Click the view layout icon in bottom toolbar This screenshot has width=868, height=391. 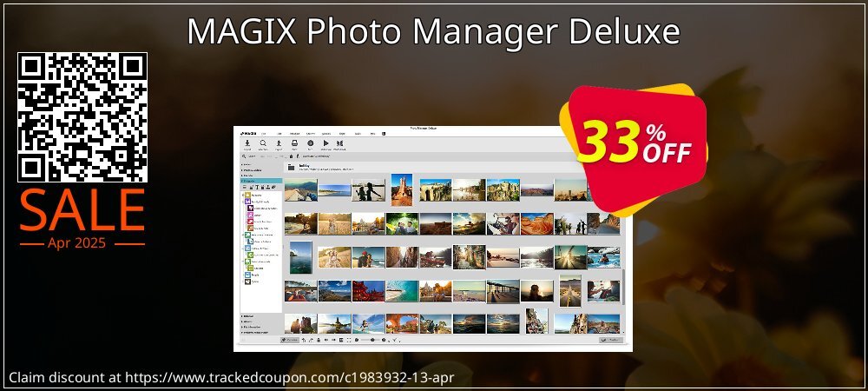(341, 340)
